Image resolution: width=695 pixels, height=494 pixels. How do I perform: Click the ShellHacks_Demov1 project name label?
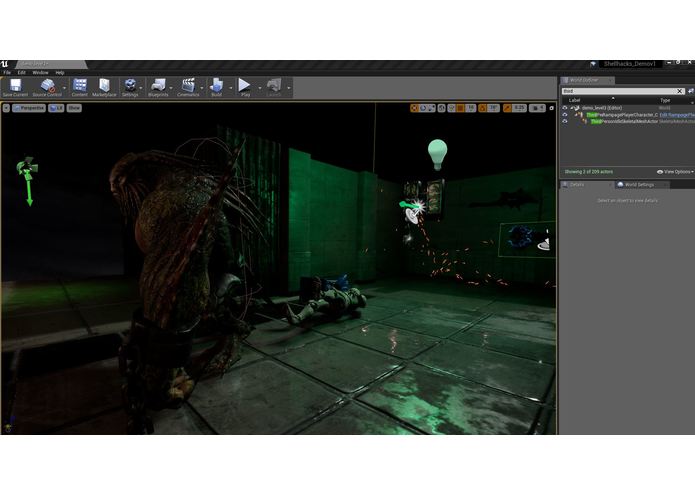[629, 64]
